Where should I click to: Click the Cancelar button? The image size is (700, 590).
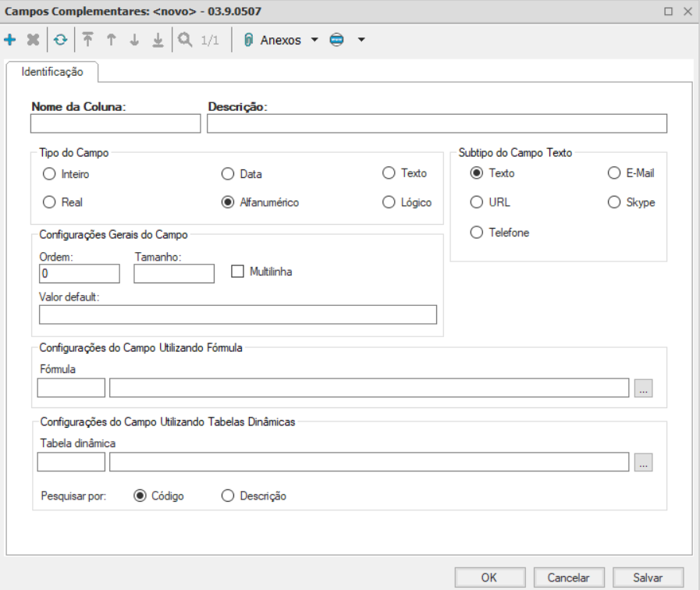[569, 577]
